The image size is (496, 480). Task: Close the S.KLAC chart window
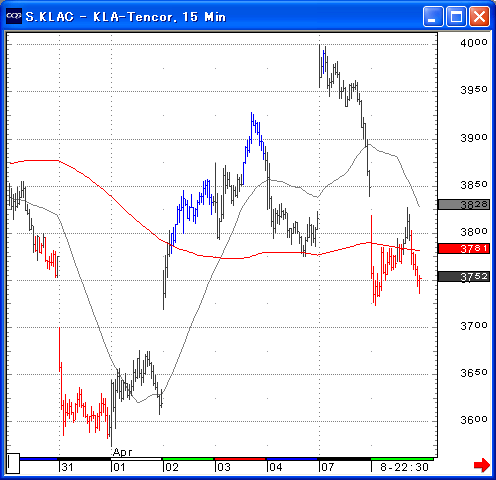click(479, 16)
